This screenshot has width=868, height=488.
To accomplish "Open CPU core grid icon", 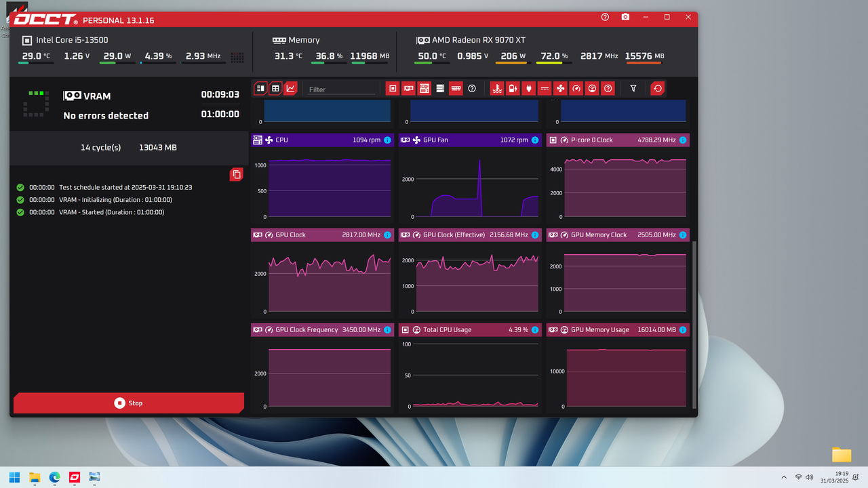I will (237, 58).
